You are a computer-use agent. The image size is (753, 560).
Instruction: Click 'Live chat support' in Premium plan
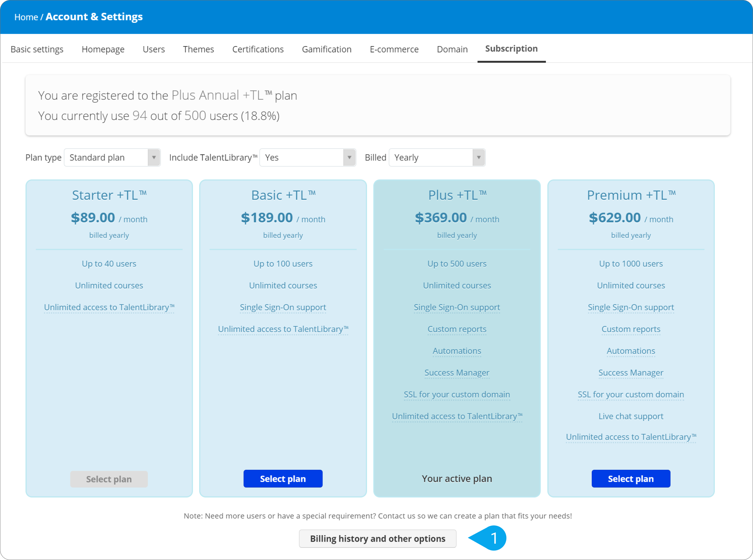tap(631, 416)
